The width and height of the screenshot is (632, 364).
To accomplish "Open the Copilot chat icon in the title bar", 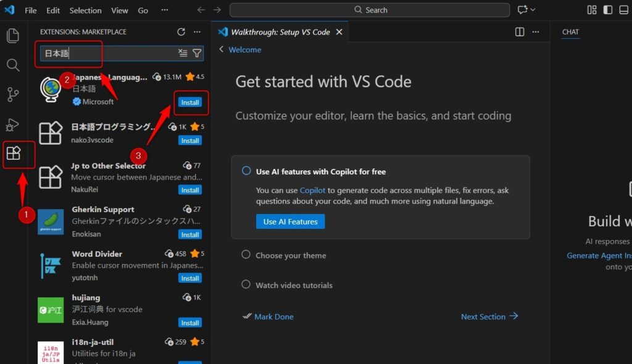I will pos(522,9).
